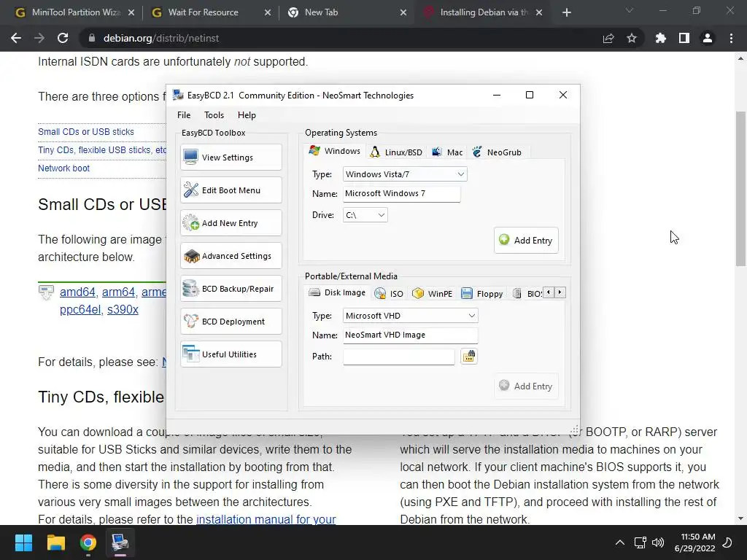Click the browser Forward arrow
Image resolution: width=747 pixels, height=560 pixels.
coord(39,38)
